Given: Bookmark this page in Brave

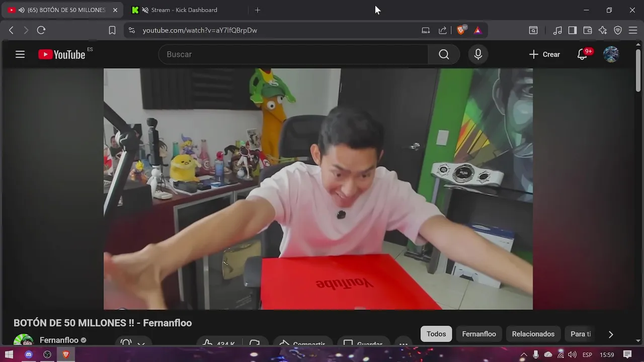Looking at the screenshot, I should (112, 30).
